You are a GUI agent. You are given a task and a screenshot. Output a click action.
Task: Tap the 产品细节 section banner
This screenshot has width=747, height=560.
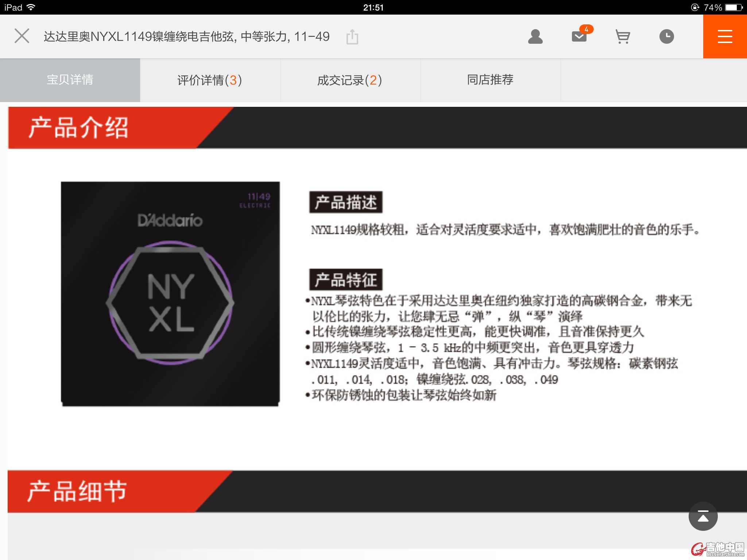point(377,491)
